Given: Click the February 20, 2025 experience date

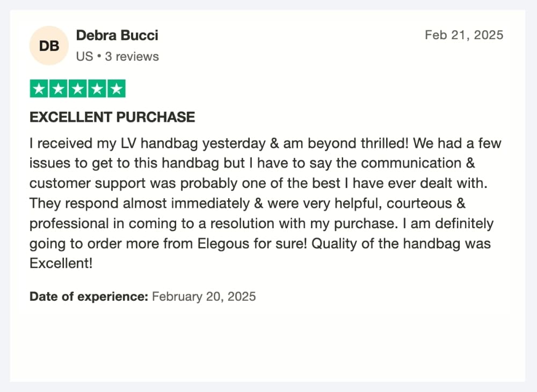Looking at the screenshot, I should (204, 296).
